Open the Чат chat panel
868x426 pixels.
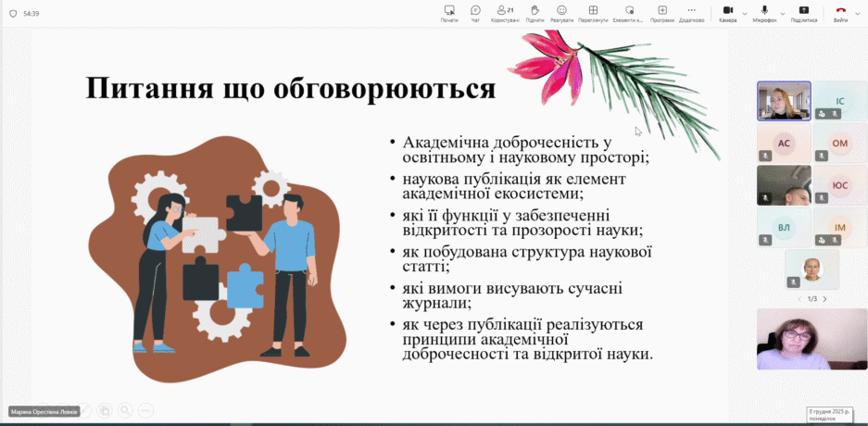click(x=475, y=13)
